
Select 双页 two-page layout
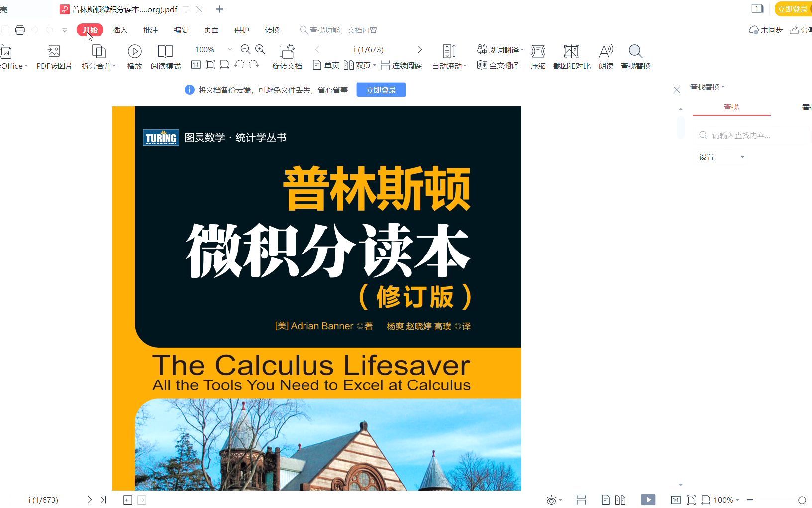pyautogui.click(x=359, y=65)
